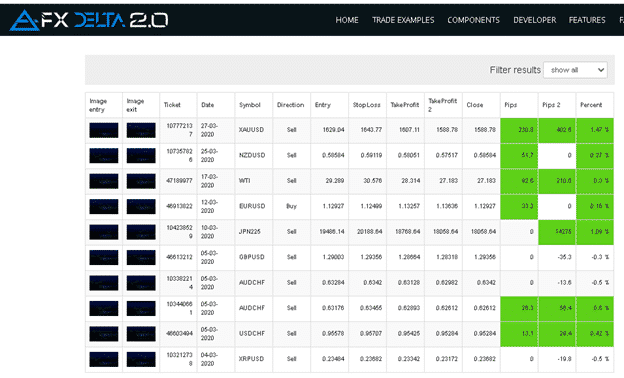Open entry image thumbnail for JPN225 trade
Screen dimensions: 624x378
103,232
